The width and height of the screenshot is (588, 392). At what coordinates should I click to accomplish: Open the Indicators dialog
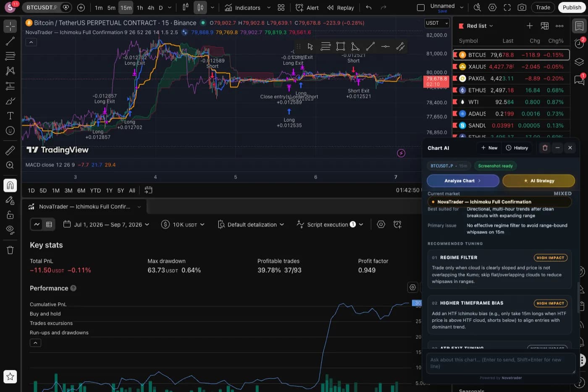pyautogui.click(x=243, y=8)
